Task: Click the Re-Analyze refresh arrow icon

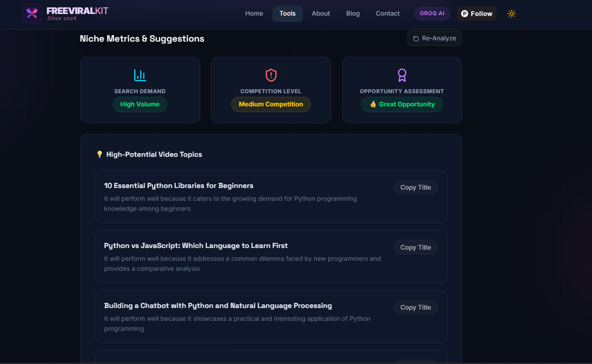Action: (416, 38)
